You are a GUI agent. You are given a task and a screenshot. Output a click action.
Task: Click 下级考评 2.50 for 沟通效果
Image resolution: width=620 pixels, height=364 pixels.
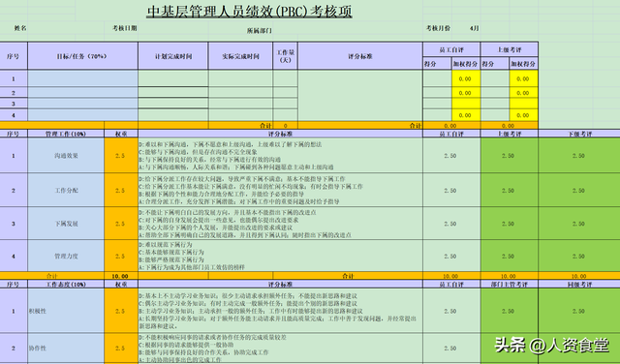pos(579,155)
